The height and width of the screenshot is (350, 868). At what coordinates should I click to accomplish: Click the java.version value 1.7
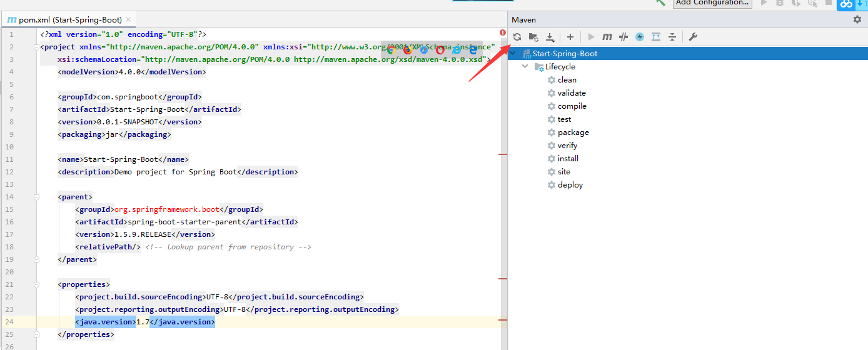tap(143, 322)
